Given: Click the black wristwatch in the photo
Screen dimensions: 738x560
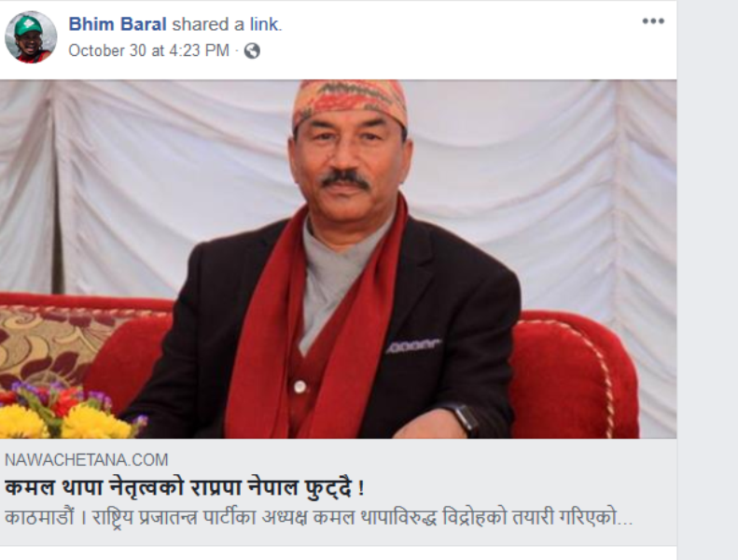Looking at the screenshot, I should pos(464,417).
